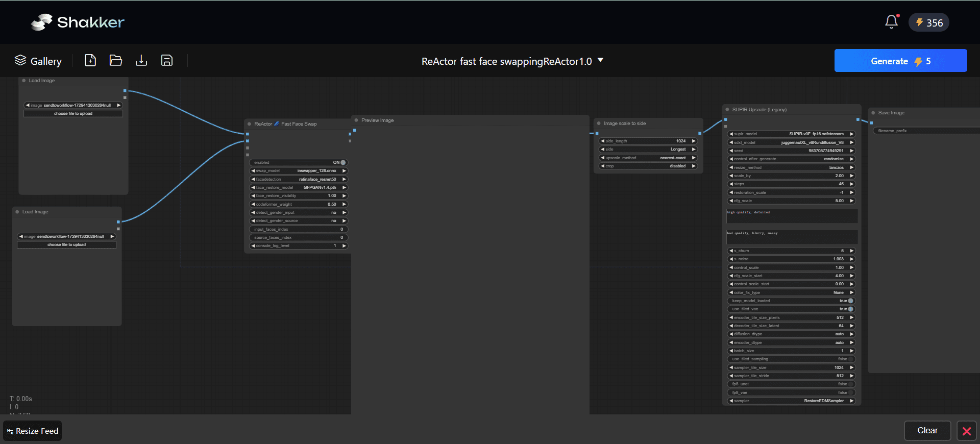The height and width of the screenshot is (444, 980).
Task: Open the Gallery menu
Action: pos(38,61)
